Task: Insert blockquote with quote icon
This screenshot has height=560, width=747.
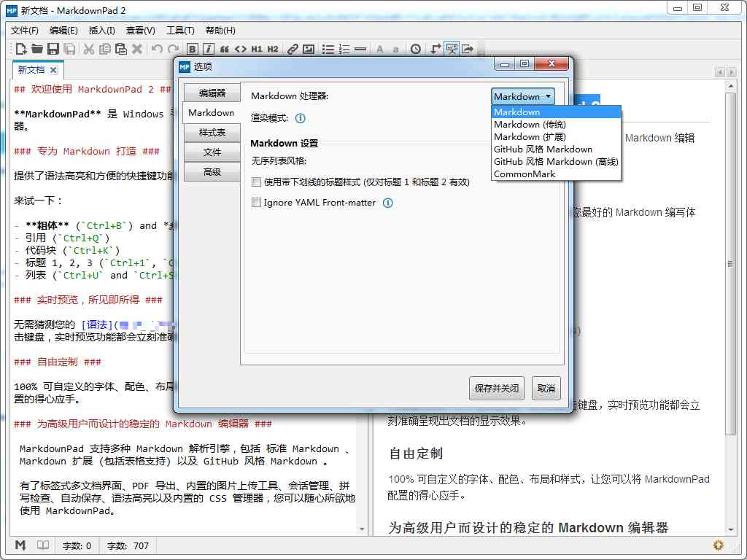Action: [225, 49]
